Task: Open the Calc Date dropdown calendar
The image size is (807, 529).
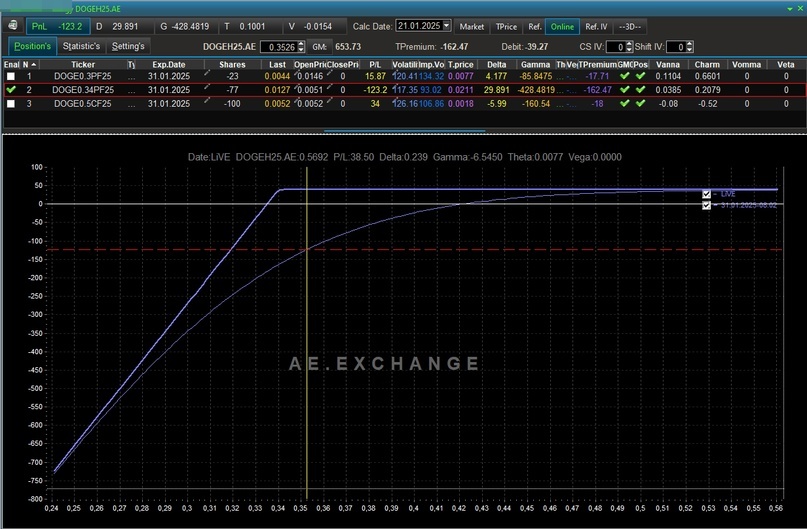Action: click(446, 25)
